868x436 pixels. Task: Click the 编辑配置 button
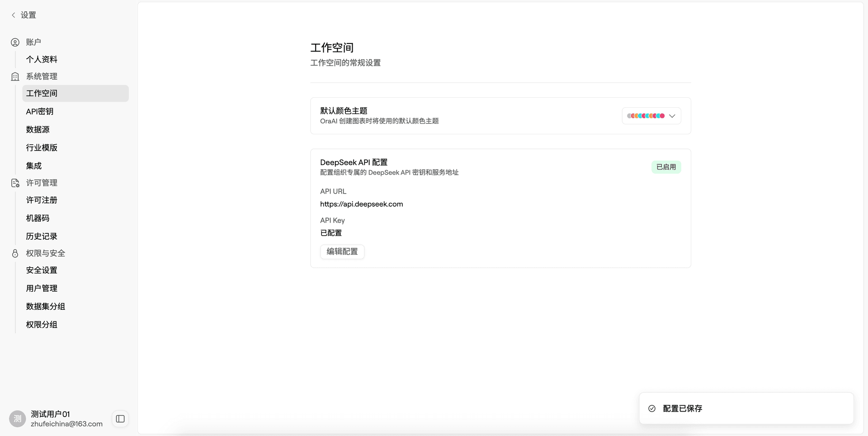tap(342, 252)
